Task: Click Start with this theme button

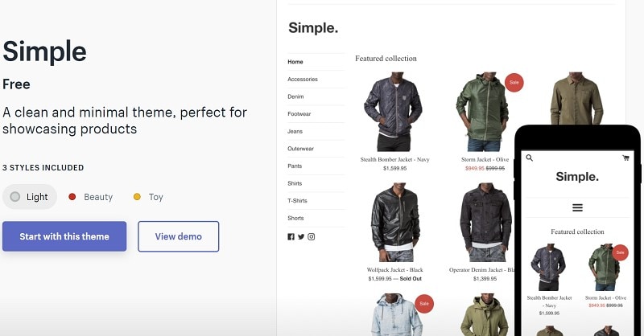Action: (x=64, y=236)
